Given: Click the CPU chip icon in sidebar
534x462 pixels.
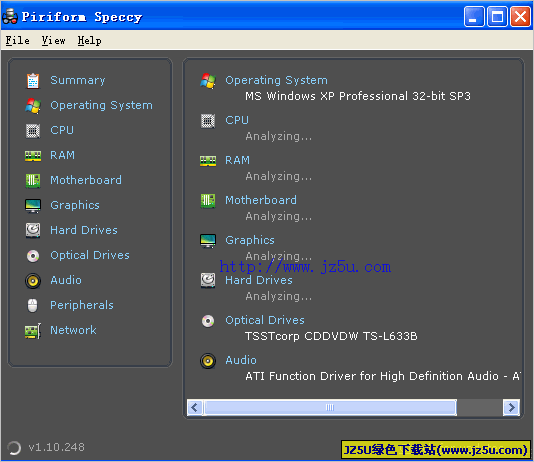Looking at the screenshot, I should tap(33, 131).
